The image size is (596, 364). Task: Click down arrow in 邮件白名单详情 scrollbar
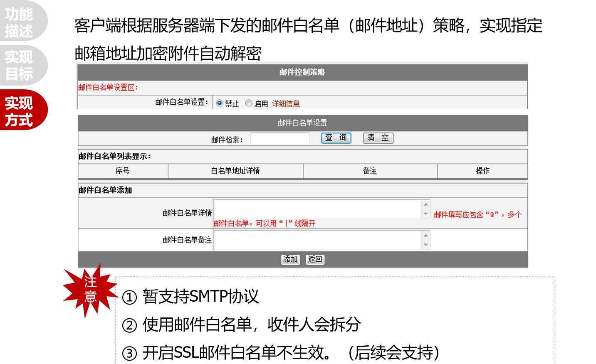(426, 214)
